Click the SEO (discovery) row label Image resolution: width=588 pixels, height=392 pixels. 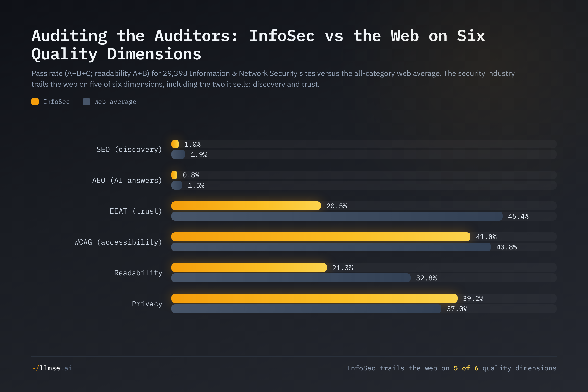coord(129,149)
